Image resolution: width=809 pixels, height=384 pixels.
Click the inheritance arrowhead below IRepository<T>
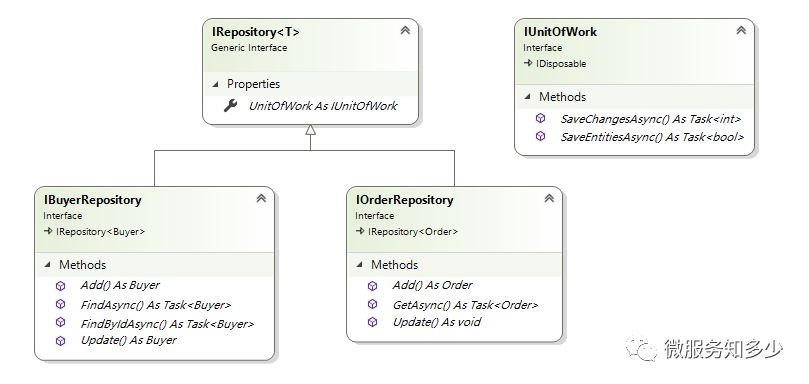tap(310, 130)
